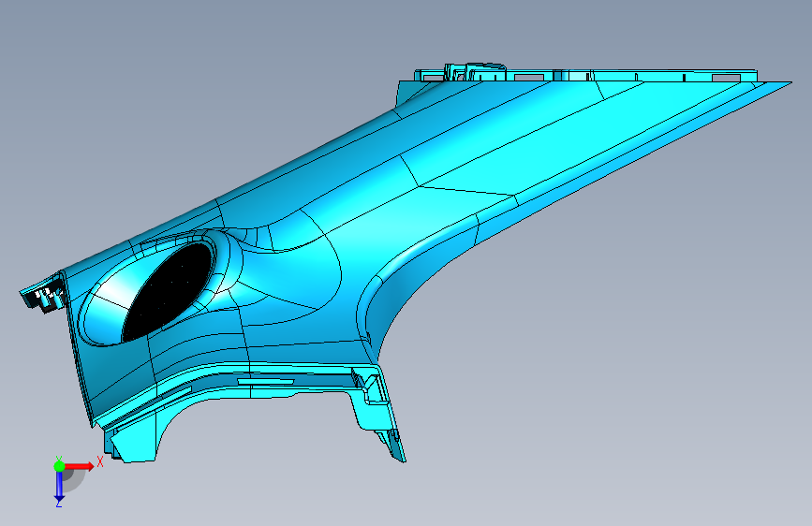Viewport: 812px width, 526px height.
Task: Click the blue Z axis arrow of the triad
Action: pyautogui.click(x=59, y=486)
